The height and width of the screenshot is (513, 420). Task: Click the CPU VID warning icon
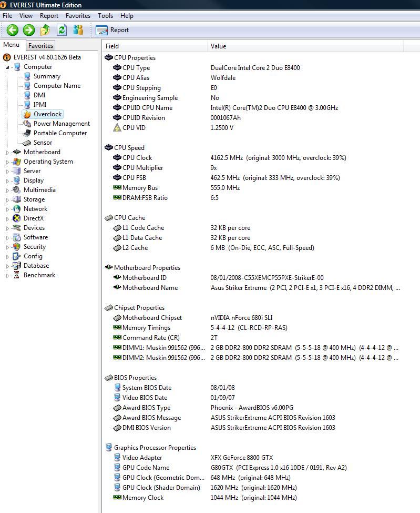(x=117, y=128)
